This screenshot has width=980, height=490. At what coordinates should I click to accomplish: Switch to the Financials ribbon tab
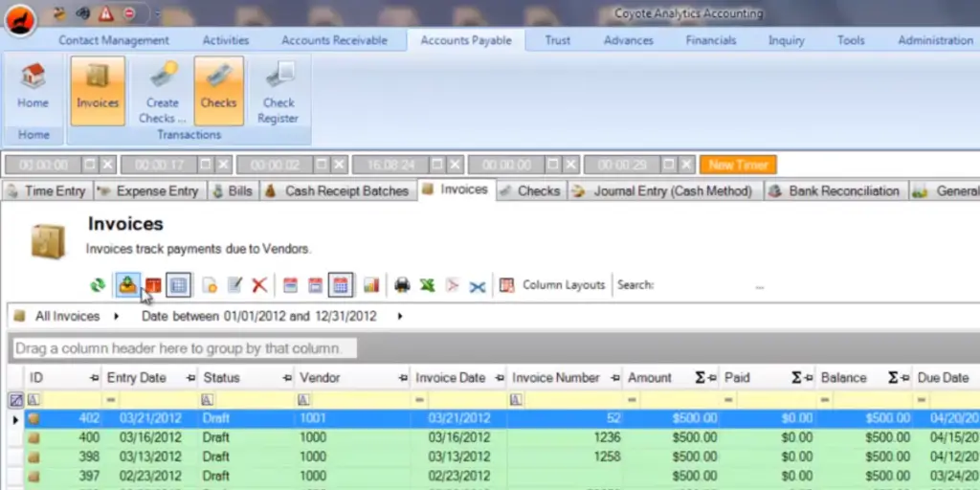click(711, 40)
